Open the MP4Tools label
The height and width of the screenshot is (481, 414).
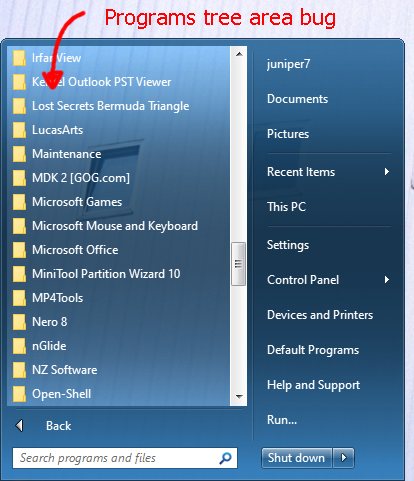[x=57, y=298]
